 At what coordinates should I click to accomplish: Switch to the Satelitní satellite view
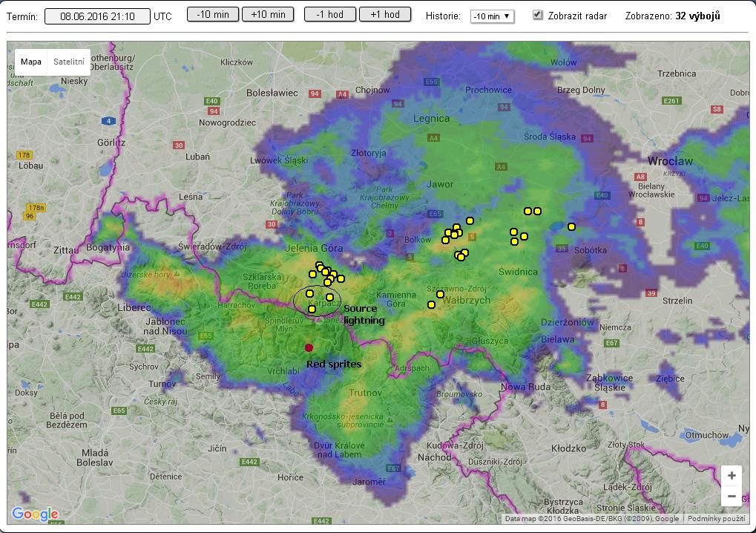69,62
